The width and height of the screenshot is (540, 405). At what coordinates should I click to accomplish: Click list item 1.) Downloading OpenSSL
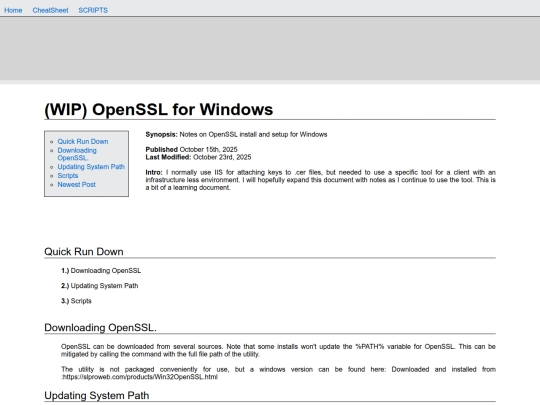point(101,271)
